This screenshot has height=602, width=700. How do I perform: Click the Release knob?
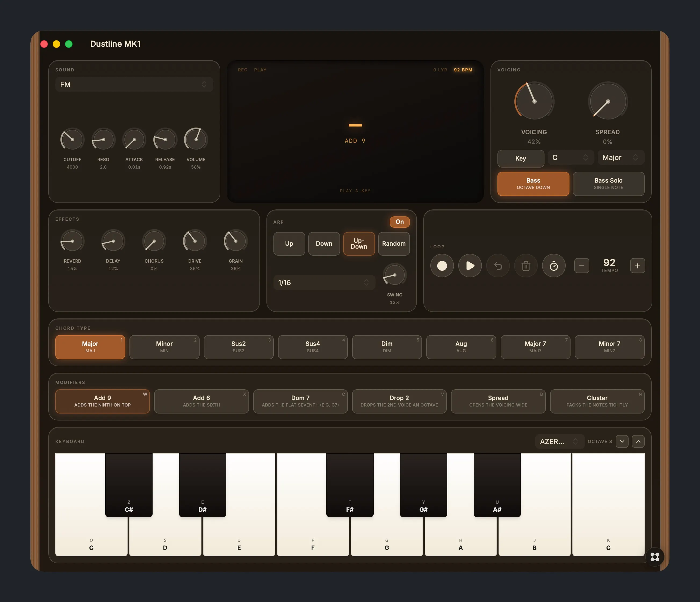[165, 139]
